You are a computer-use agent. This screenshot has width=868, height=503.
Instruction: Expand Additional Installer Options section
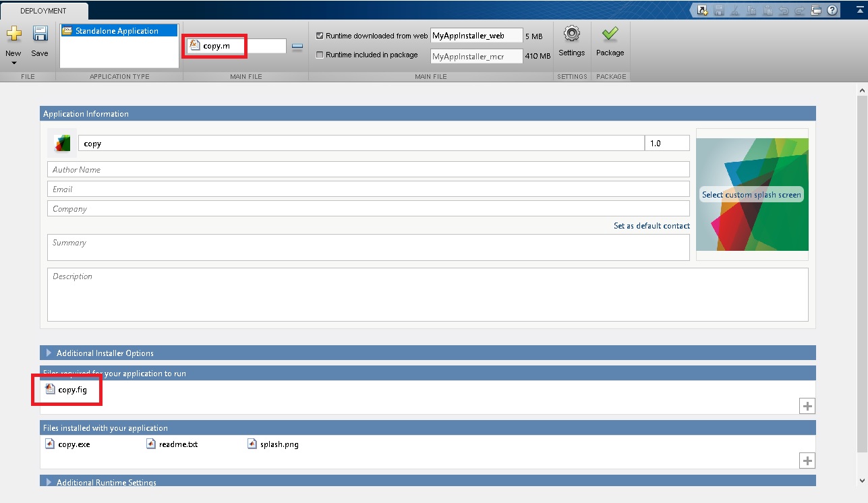(48, 352)
